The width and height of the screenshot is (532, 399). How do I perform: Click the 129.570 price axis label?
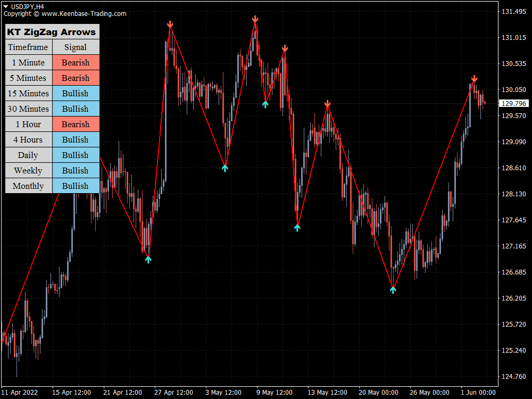click(x=514, y=115)
